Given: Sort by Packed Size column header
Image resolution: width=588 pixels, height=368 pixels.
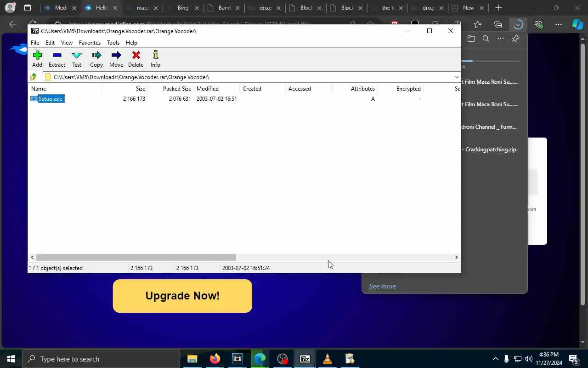Looking at the screenshot, I should click(170, 89).
